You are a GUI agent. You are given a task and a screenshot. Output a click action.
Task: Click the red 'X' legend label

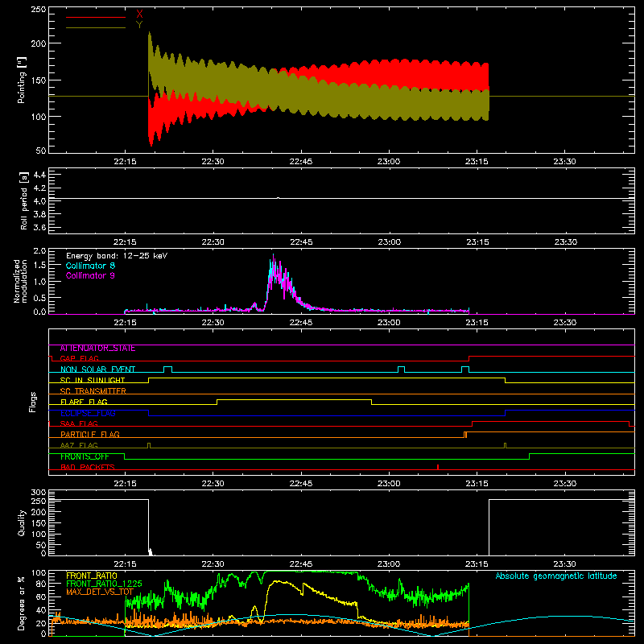click(x=139, y=14)
